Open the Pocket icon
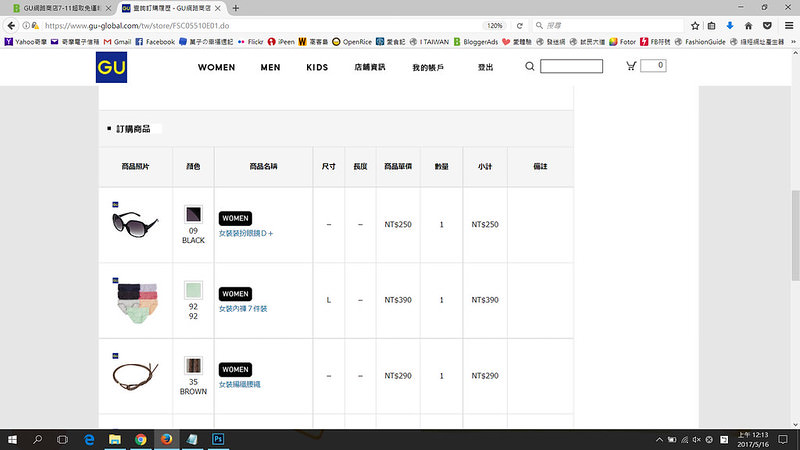The height and width of the screenshot is (450, 800). pyautogui.click(x=767, y=26)
